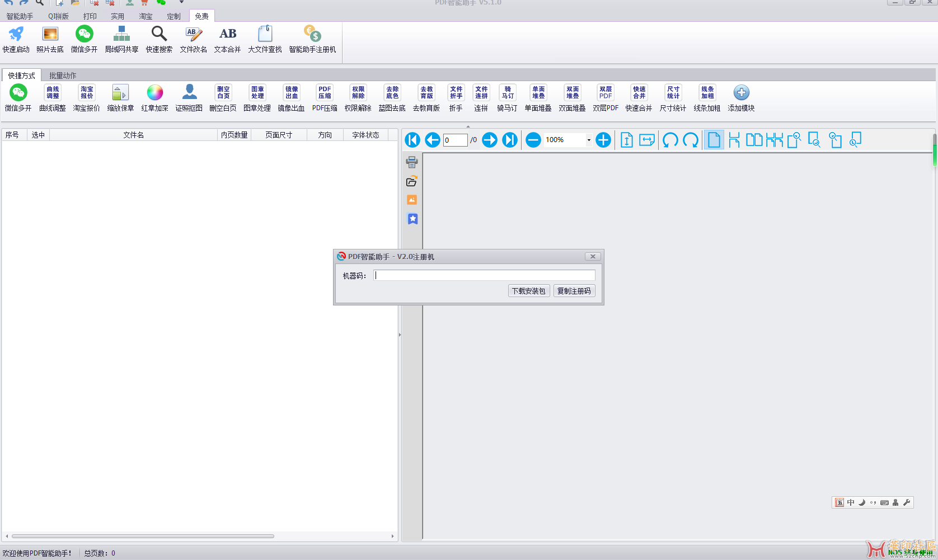Screen dimensions: 938x560
Task: Click the 复制注册码 button
Action: 574,291
